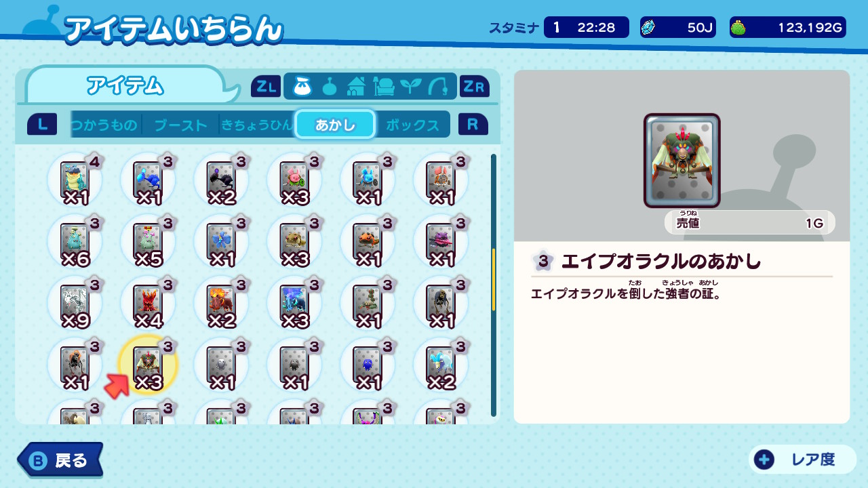Select the turtle proof item with rarity 4
Image resolution: width=868 pixels, height=488 pixels.
click(x=75, y=179)
